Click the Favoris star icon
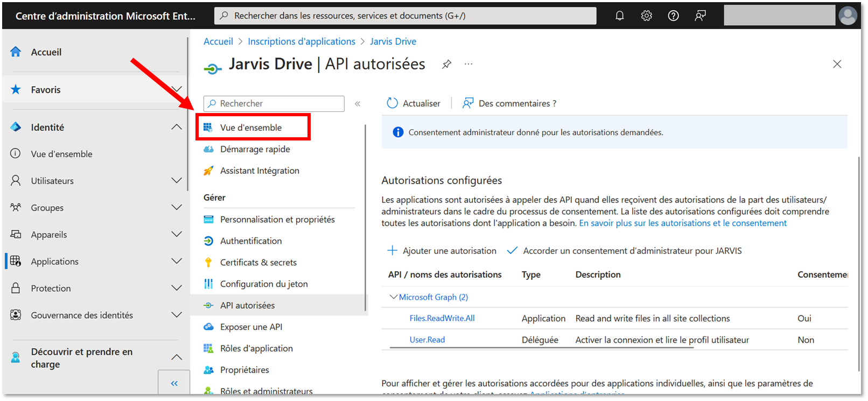The height and width of the screenshot is (401, 868). point(16,89)
